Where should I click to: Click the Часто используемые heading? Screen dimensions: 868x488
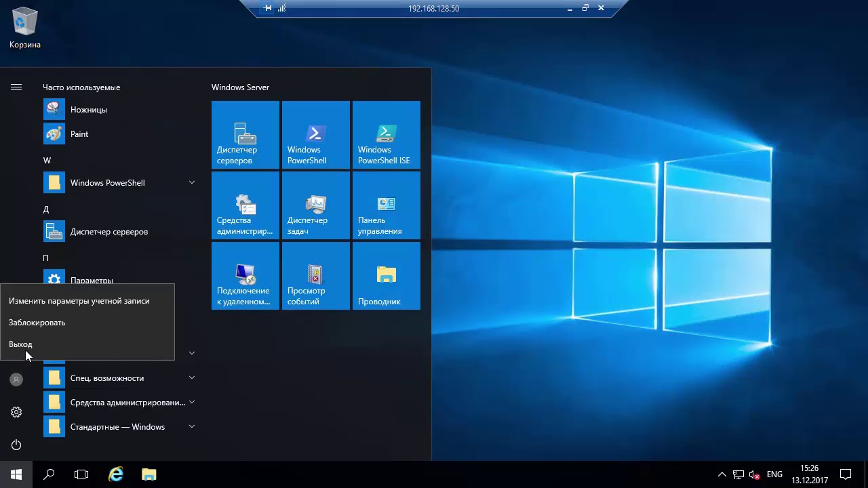[x=81, y=87]
